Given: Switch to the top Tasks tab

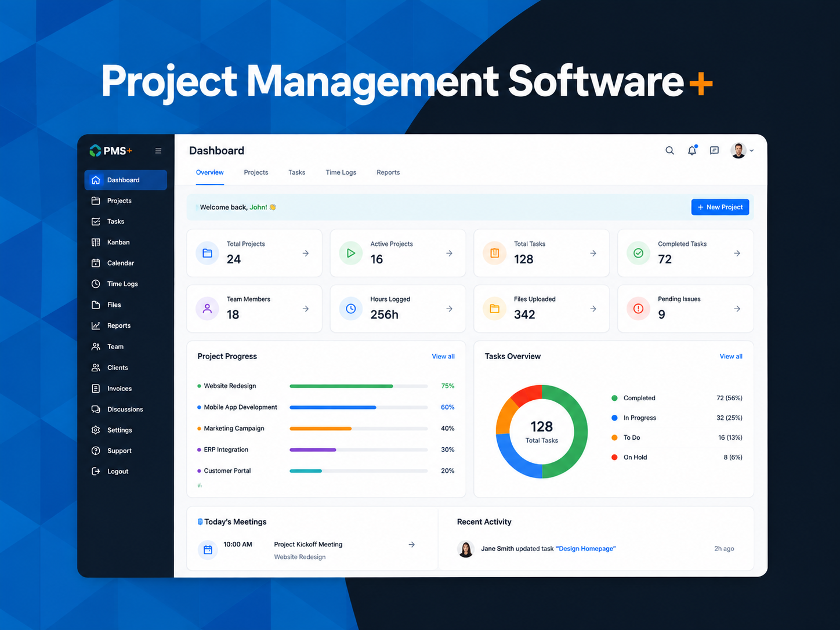Looking at the screenshot, I should (x=297, y=172).
